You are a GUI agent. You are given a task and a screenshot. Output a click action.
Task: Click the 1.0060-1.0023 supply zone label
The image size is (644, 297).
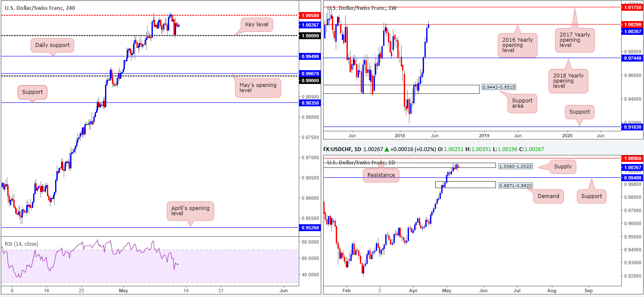pyautogui.click(x=515, y=166)
